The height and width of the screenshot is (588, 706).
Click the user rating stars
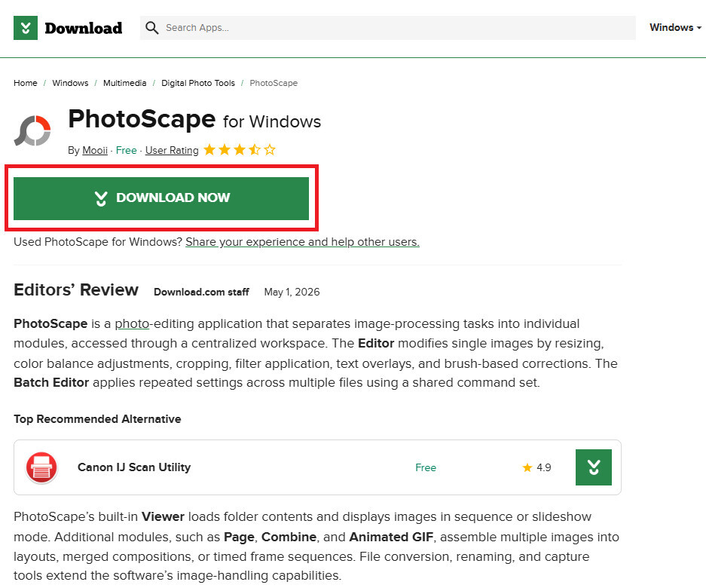point(239,149)
